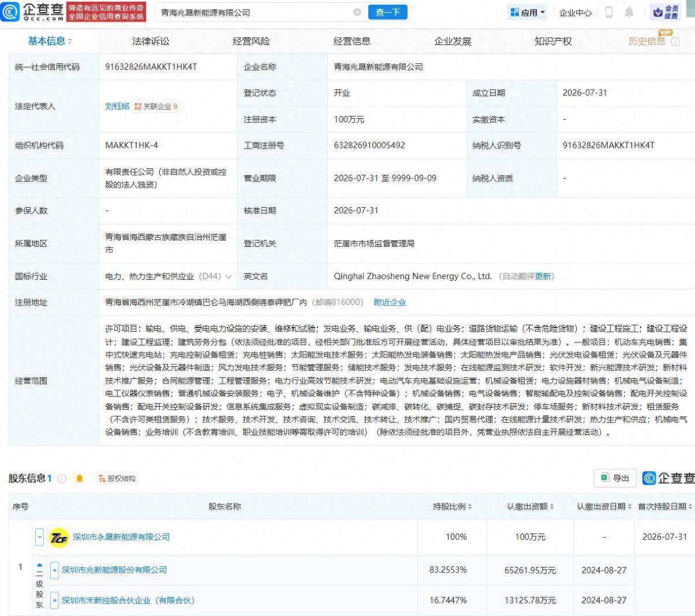Open 关联企业 9 badge
The width and height of the screenshot is (695, 616).
(x=156, y=106)
